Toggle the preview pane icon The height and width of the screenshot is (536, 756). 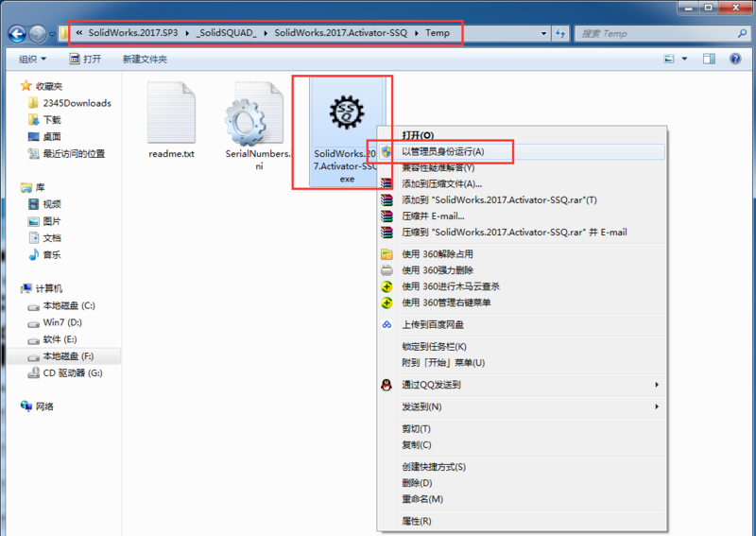coord(709,59)
